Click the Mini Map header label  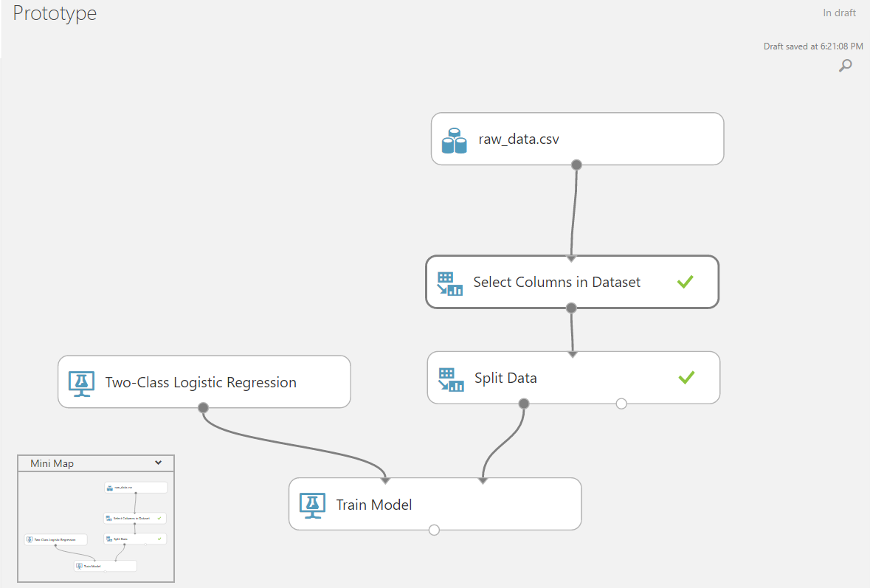(52, 464)
